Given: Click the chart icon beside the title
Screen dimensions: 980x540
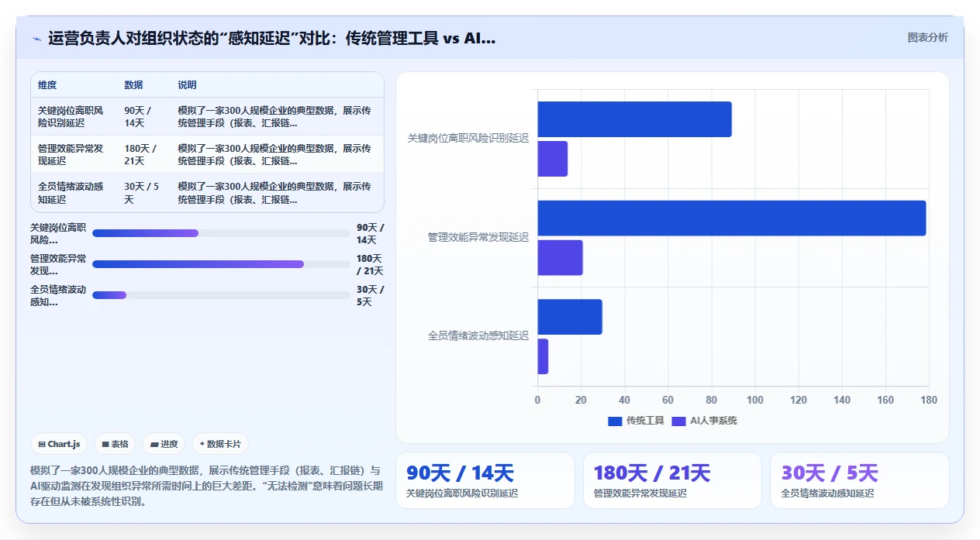Looking at the screenshot, I should (x=36, y=38).
